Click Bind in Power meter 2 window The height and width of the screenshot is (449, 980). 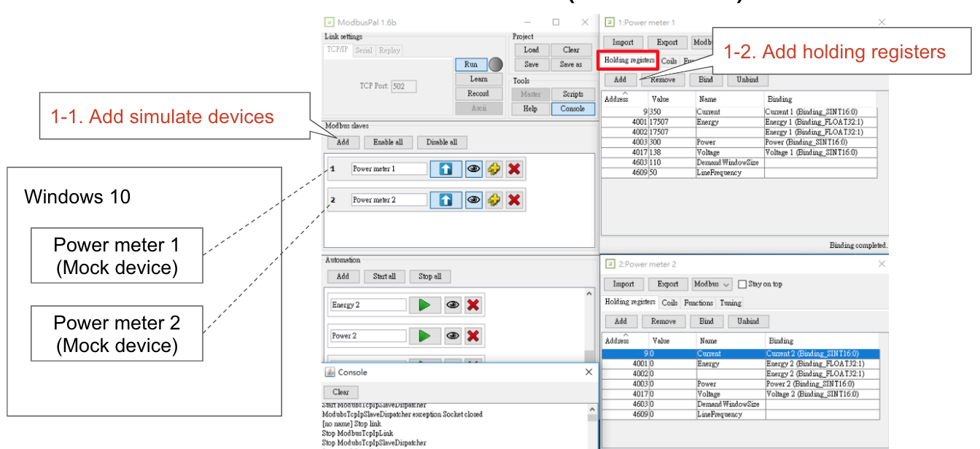(x=706, y=321)
